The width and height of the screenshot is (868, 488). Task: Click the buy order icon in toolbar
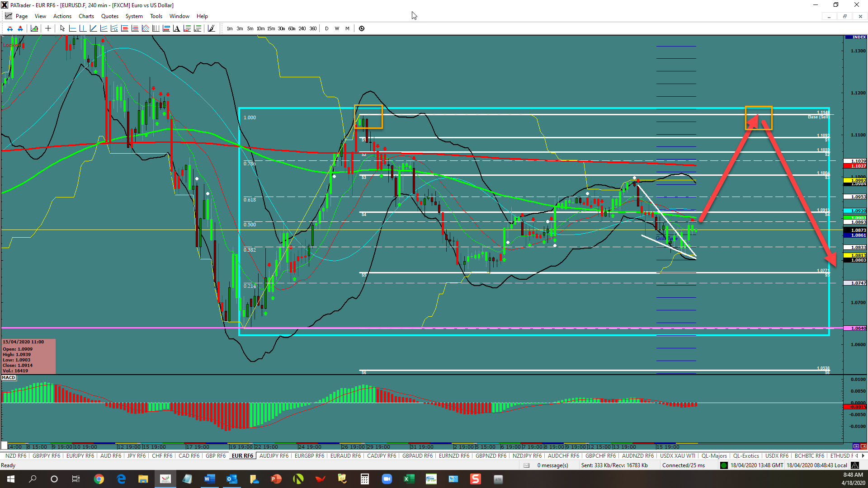[x=20, y=28]
